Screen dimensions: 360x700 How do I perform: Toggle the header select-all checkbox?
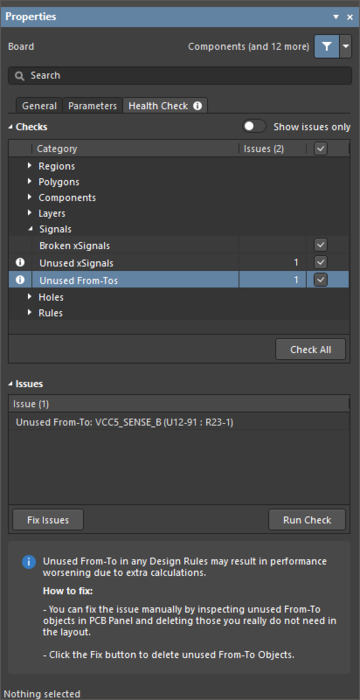(321, 149)
